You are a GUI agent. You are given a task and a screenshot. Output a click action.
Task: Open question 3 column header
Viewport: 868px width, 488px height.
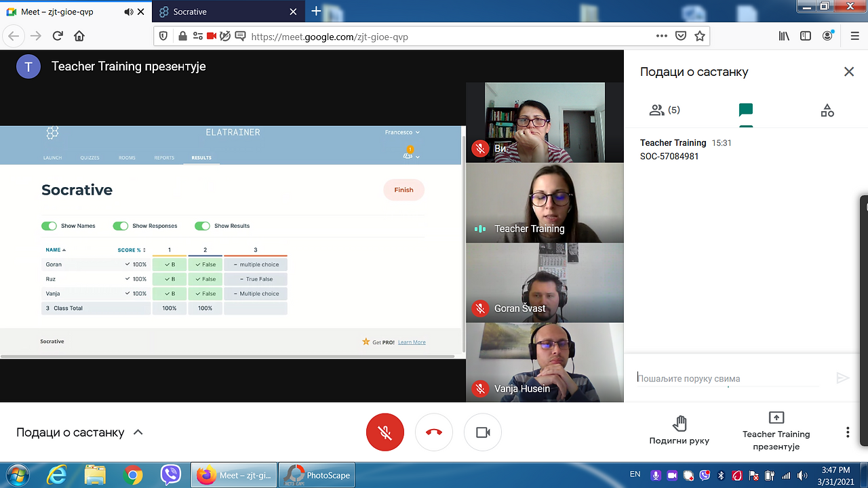(256, 250)
